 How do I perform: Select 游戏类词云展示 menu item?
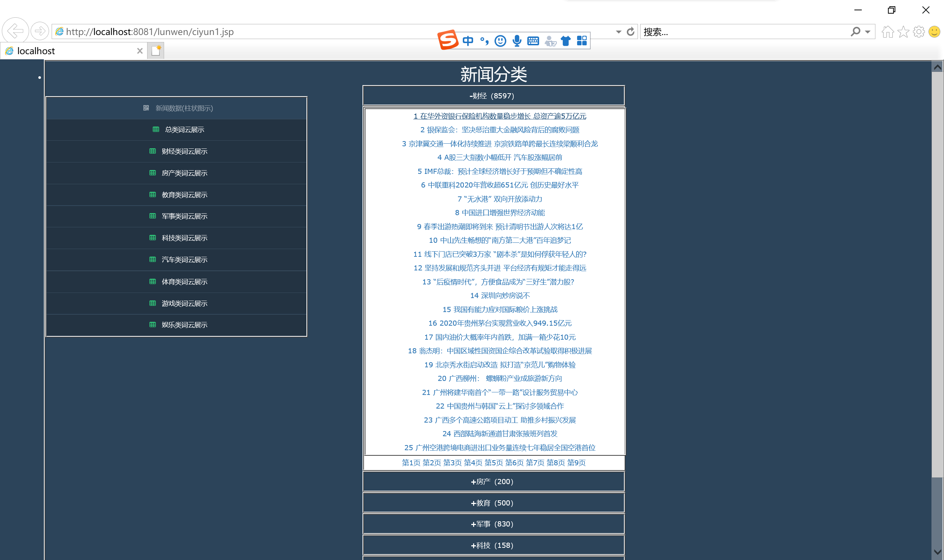tap(184, 304)
